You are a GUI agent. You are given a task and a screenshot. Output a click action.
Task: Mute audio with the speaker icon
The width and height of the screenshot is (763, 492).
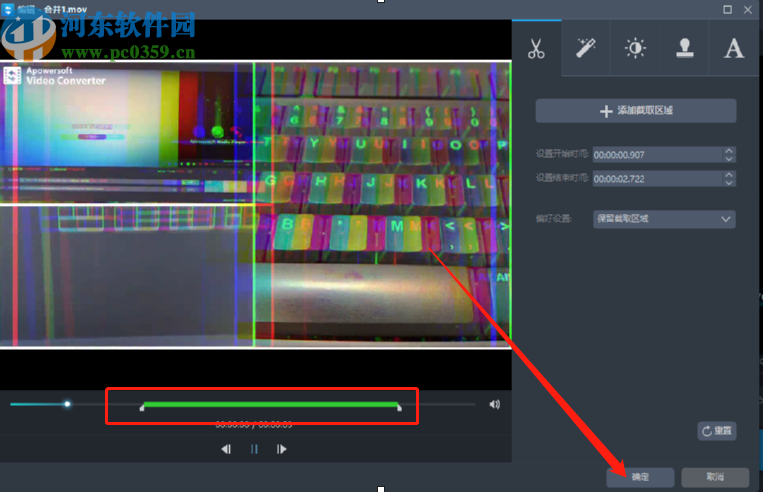(x=494, y=404)
